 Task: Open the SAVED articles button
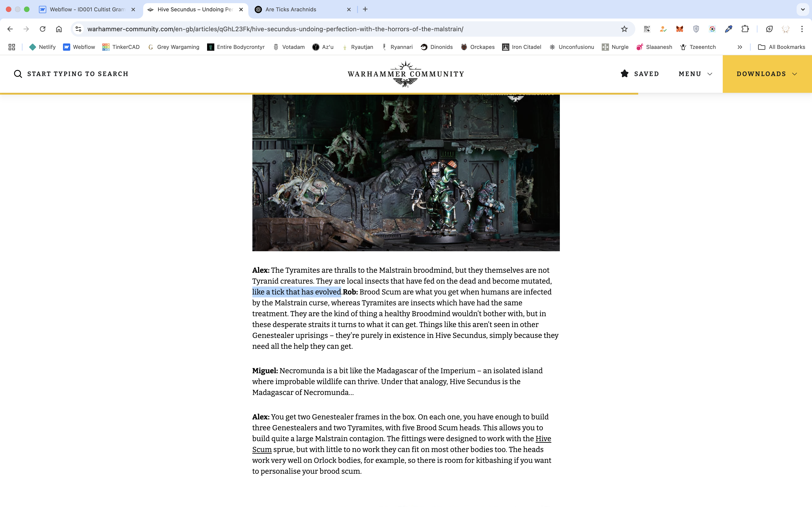coord(640,74)
